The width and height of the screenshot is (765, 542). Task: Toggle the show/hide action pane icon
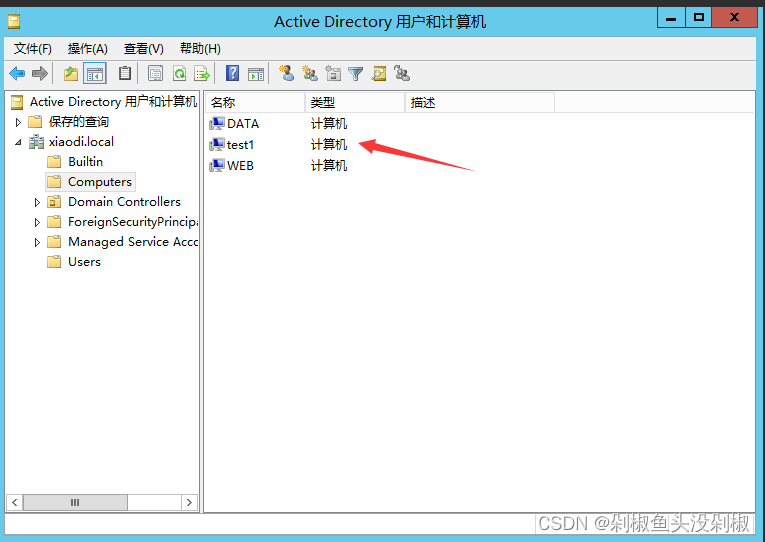[256, 74]
